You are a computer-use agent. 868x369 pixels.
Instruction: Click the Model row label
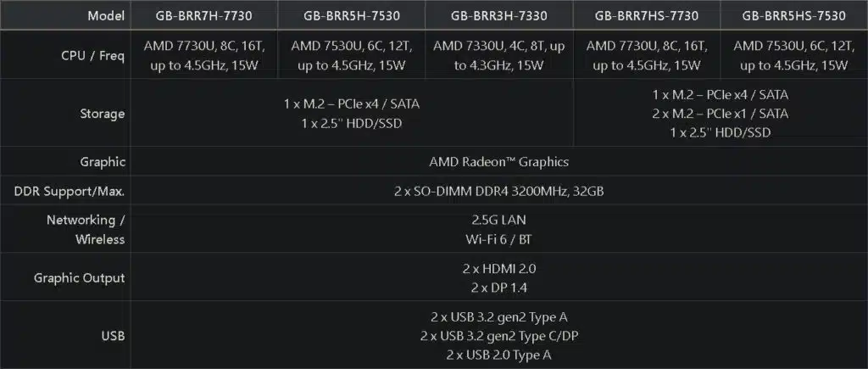(x=106, y=15)
